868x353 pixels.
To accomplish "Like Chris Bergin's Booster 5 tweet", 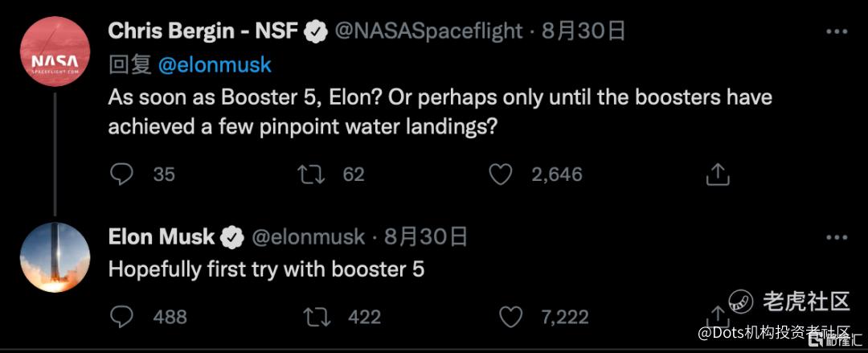I will (501, 174).
